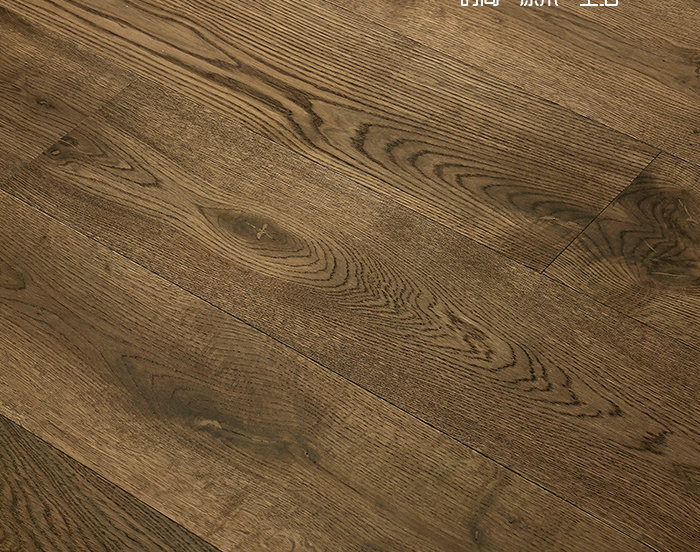Click the light cross mark inside the center knot
This screenshot has width=700, height=552.
pyautogui.click(x=262, y=231)
